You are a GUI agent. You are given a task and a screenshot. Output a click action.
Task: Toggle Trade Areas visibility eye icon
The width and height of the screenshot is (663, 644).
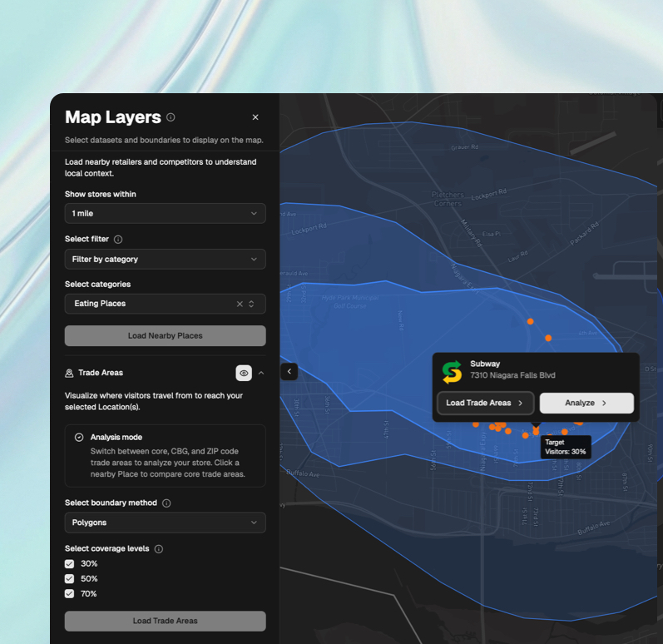[x=244, y=373]
